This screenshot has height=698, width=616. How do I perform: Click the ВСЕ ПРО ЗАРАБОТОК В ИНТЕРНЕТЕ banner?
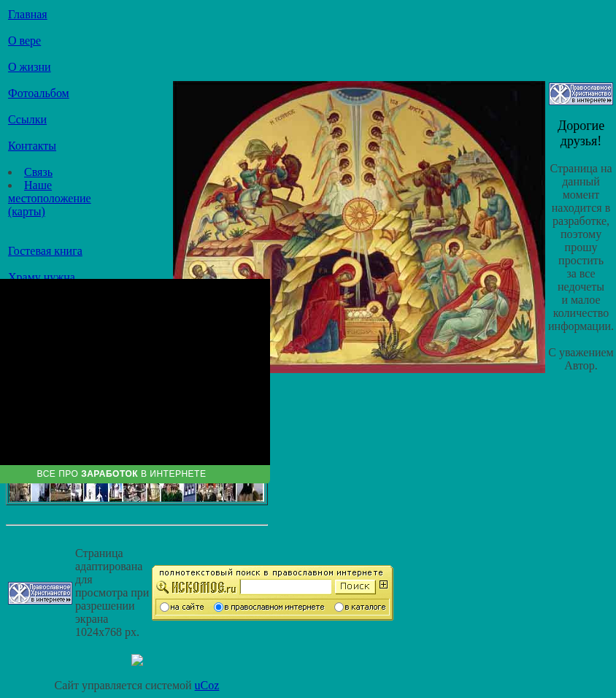click(x=135, y=474)
